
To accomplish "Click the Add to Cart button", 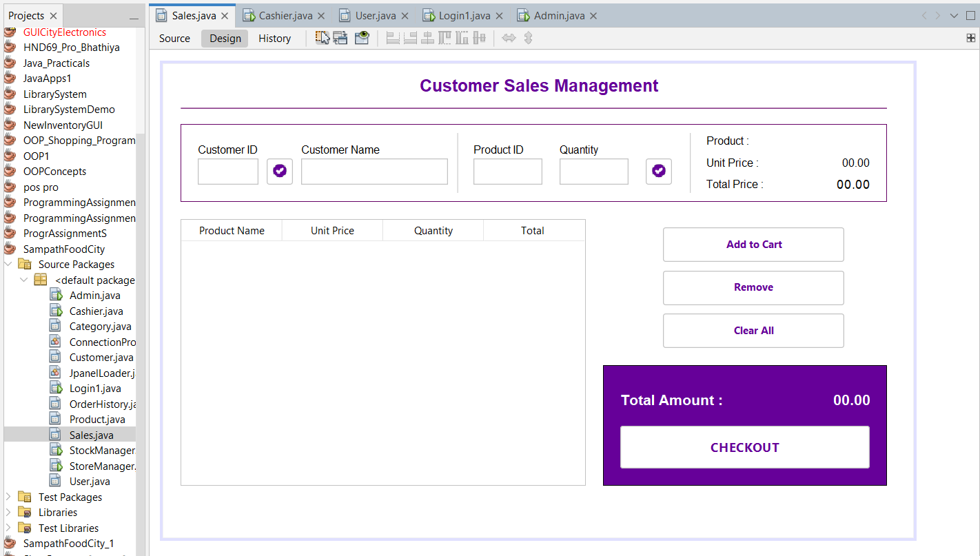I will click(753, 245).
